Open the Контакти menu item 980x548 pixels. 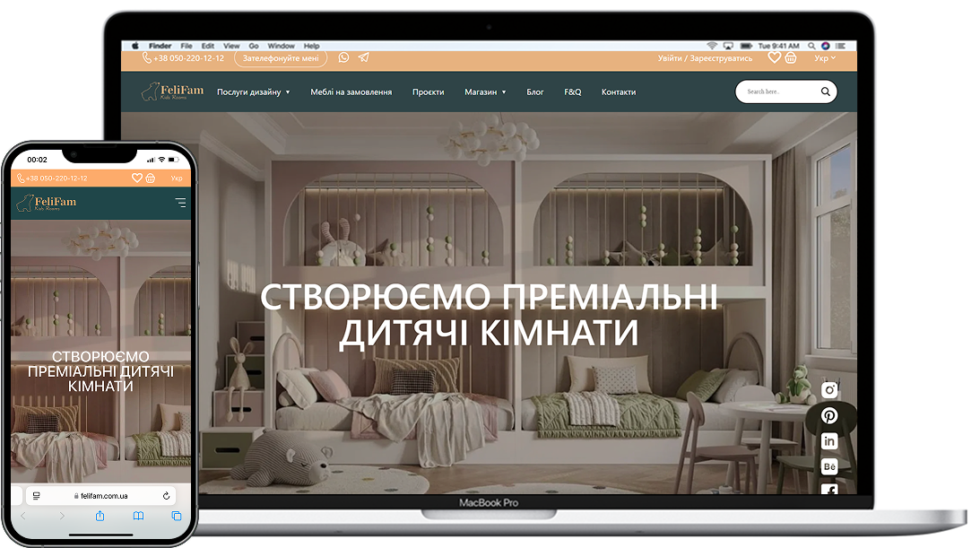619,91
